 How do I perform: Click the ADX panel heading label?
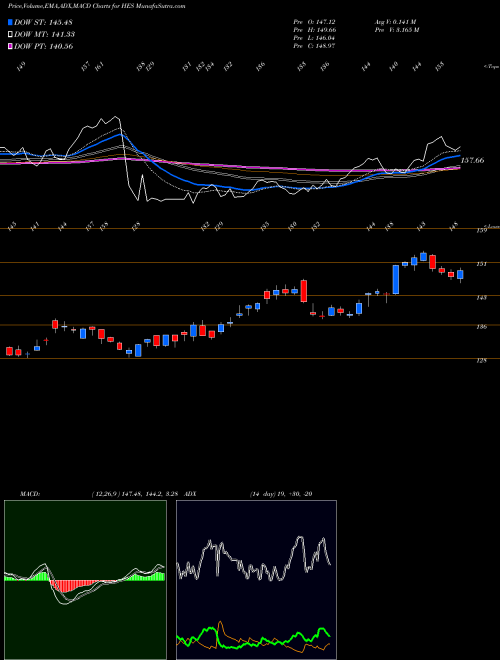pos(190,494)
